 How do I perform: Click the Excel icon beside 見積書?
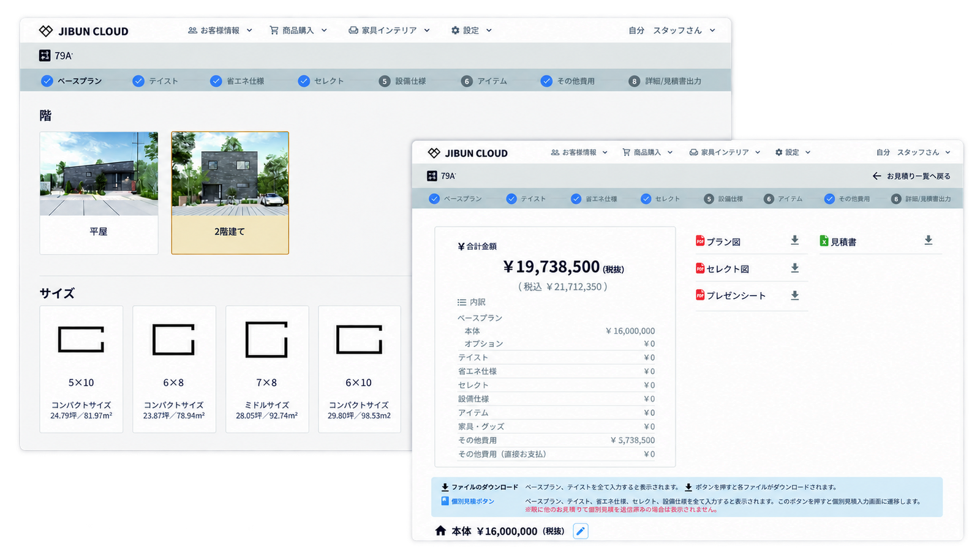pos(824,241)
